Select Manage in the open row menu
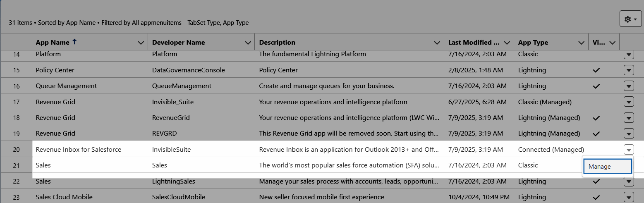644x203 pixels. [x=608, y=167]
